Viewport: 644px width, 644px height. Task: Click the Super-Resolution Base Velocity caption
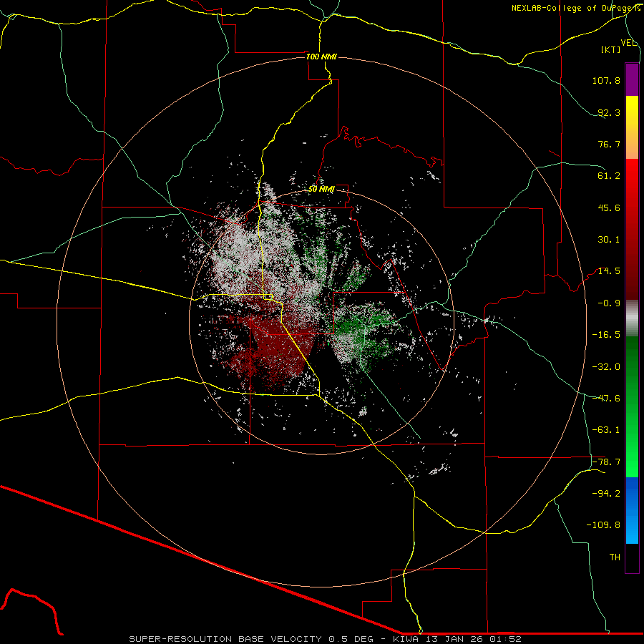pos(325,639)
